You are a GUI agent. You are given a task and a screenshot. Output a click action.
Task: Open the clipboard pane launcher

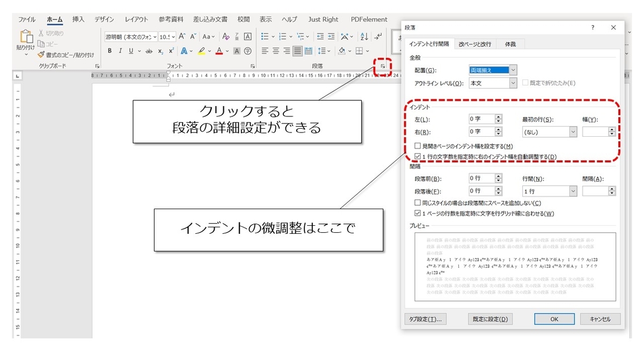point(97,66)
